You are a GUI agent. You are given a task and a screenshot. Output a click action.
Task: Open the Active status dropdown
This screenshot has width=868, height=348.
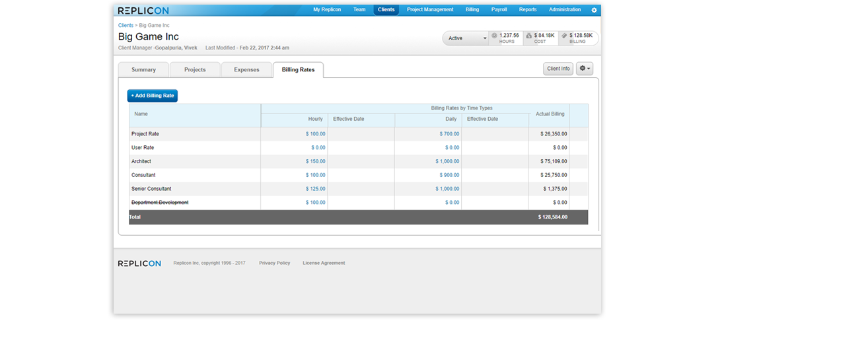466,38
